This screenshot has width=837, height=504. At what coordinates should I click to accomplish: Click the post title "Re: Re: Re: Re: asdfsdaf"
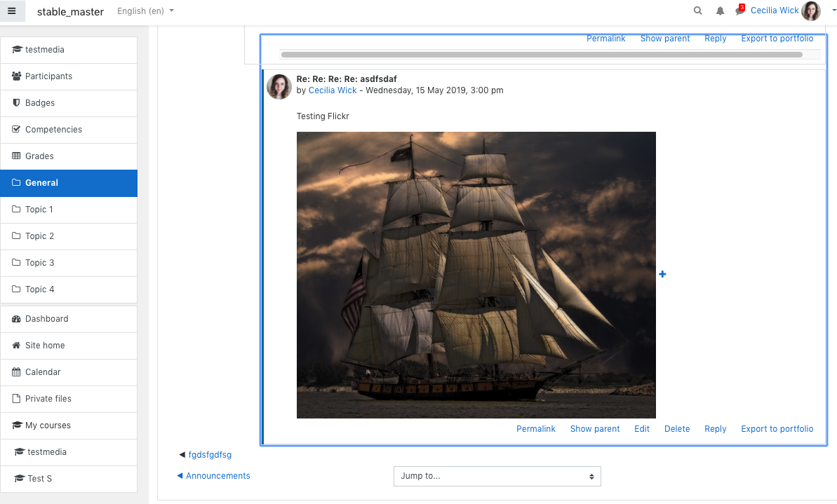pos(347,79)
